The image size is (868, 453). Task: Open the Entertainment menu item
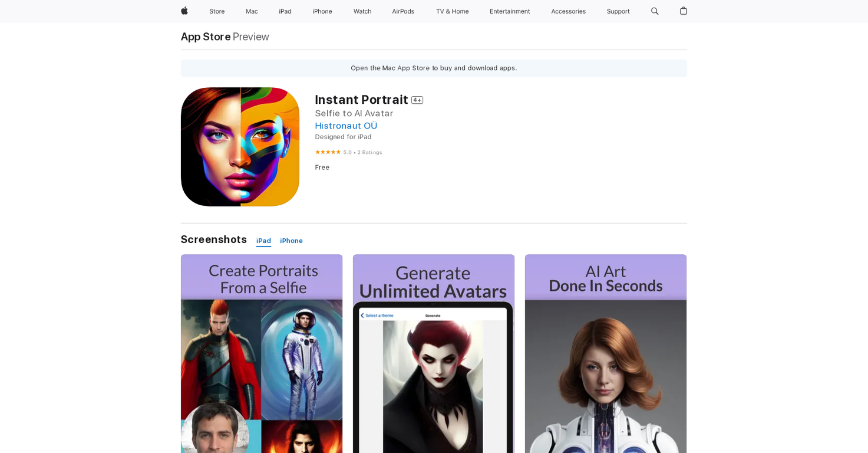(510, 11)
